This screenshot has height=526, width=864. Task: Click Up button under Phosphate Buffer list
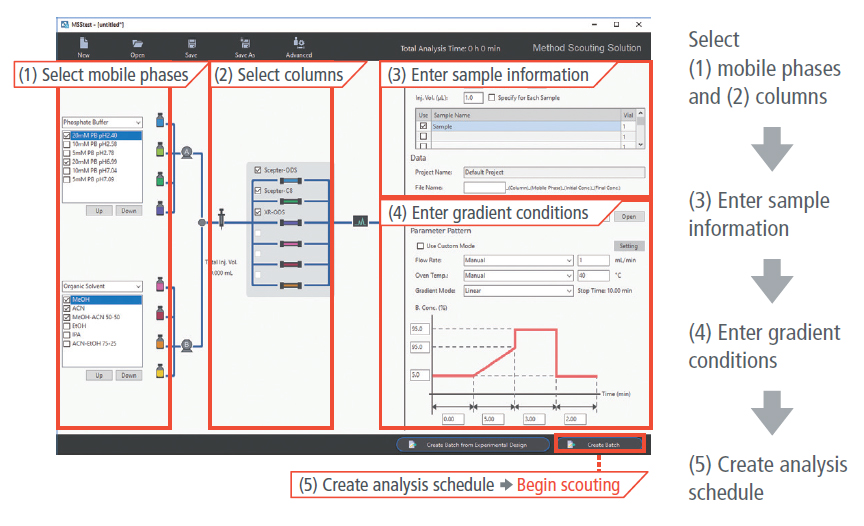[99, 210]
